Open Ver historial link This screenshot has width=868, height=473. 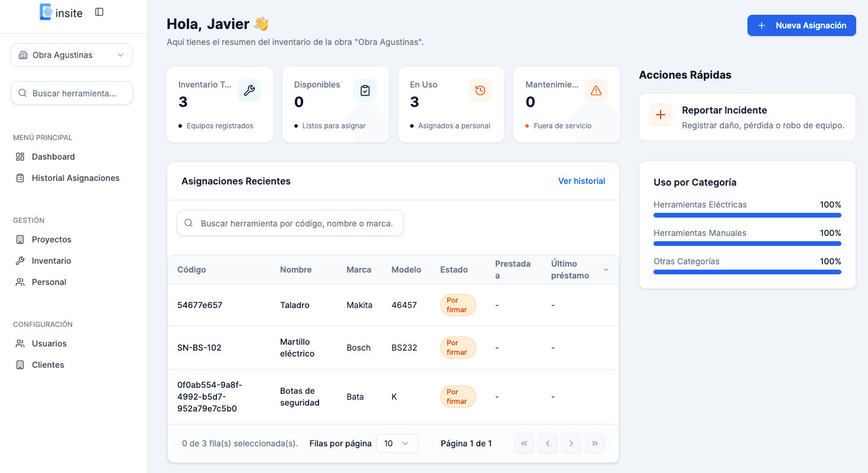point(581,181)
